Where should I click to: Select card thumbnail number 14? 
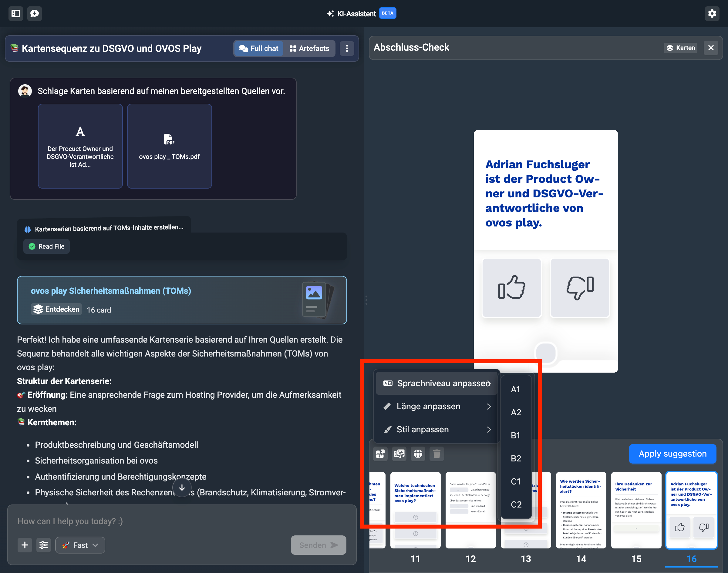[x=581, y=510]
